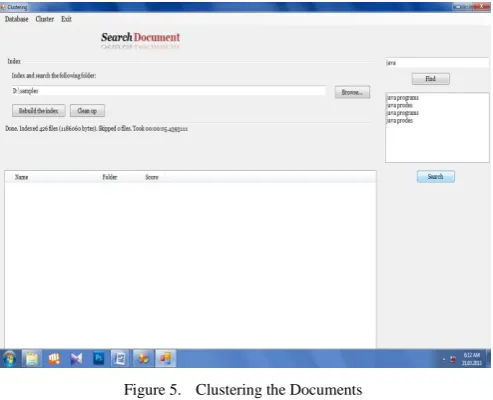Open the system clock and date

pos(472,359)
